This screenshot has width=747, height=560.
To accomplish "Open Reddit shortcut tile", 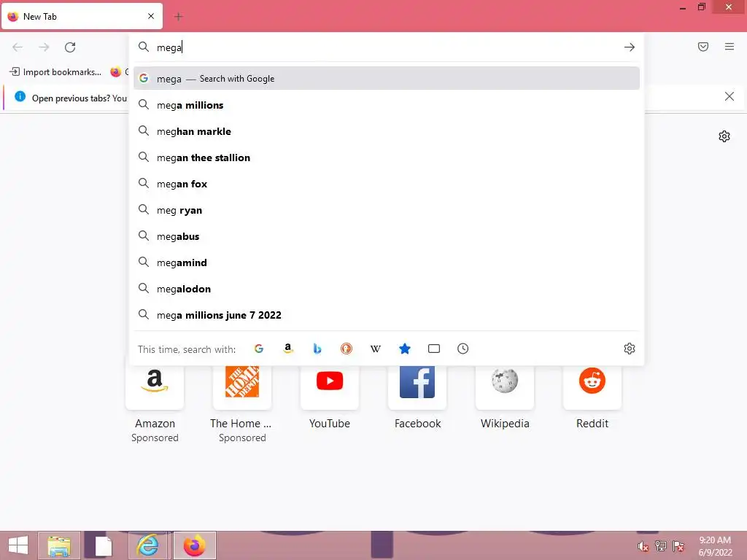I will (592, 386).
